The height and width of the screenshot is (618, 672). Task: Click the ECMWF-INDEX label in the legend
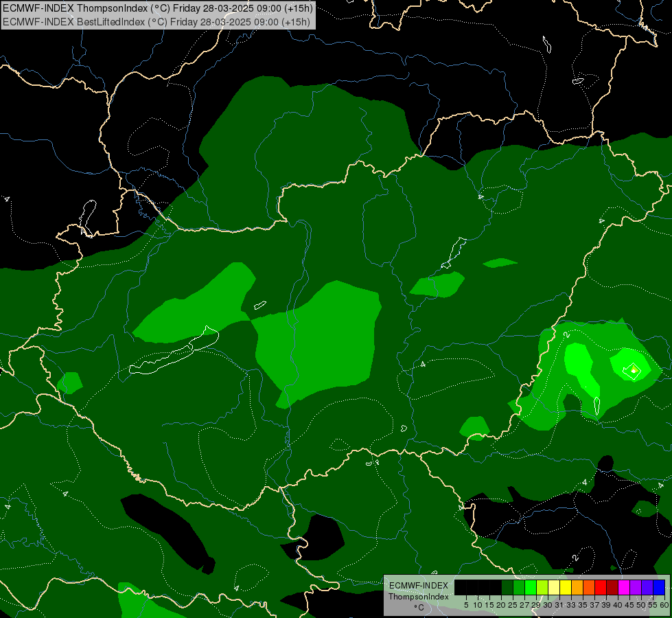pos(419,586)
